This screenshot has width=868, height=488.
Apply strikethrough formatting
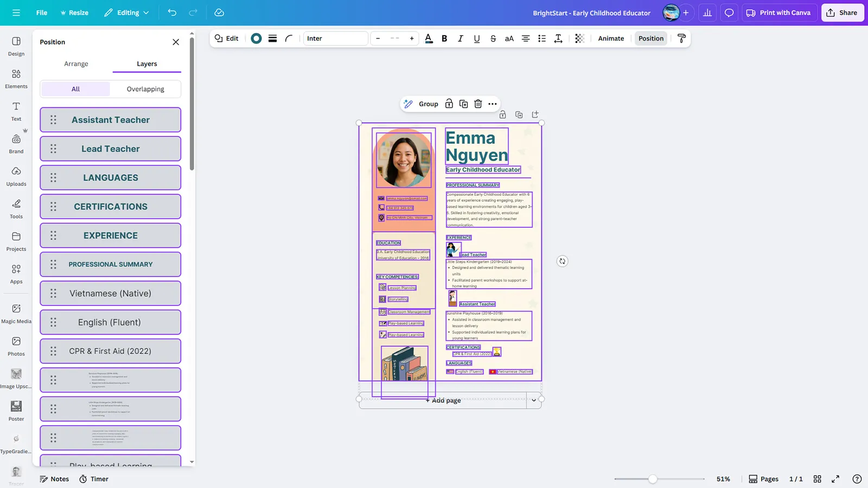pos(493,38)
